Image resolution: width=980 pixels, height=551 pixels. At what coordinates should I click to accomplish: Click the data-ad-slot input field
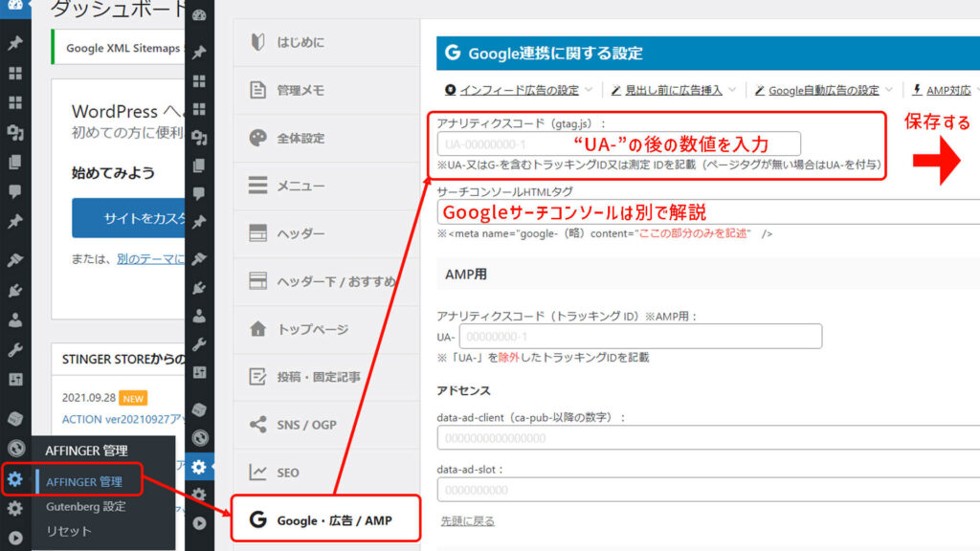(x=708, y=490)
